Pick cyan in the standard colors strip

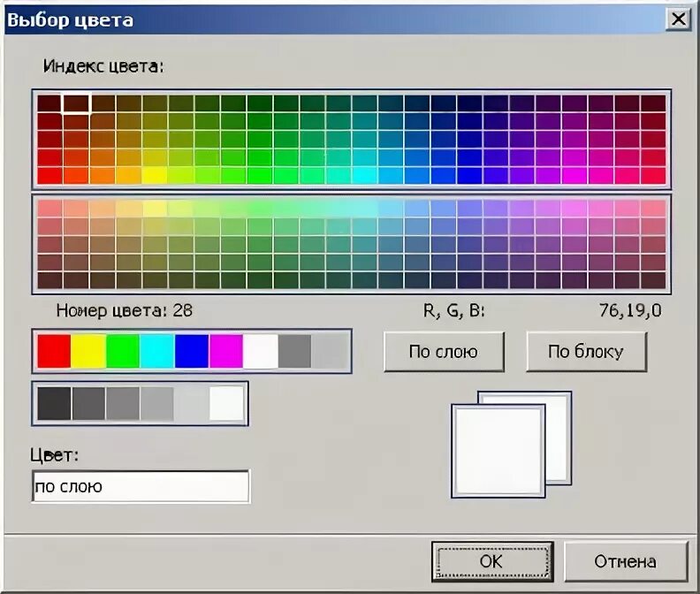(157, 352)
